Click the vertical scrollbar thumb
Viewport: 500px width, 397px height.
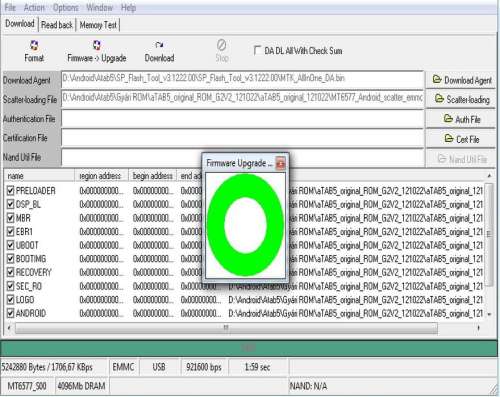[x=489, y=234]
